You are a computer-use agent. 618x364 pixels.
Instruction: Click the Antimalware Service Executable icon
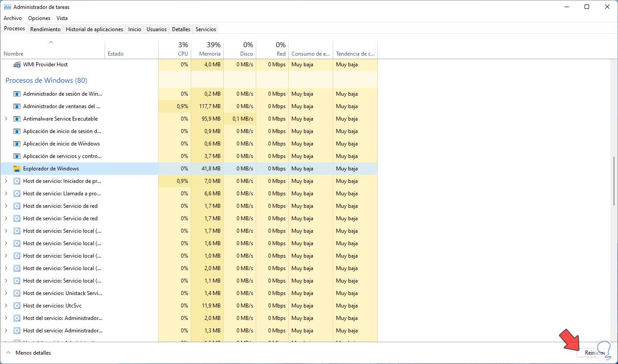pos(17,119)
